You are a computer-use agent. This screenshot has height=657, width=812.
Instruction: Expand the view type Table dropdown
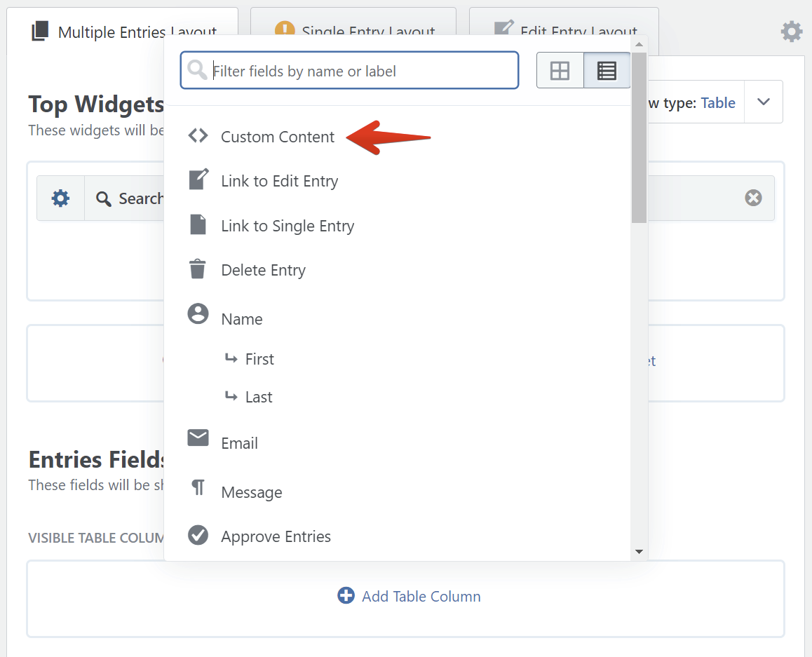764,102
